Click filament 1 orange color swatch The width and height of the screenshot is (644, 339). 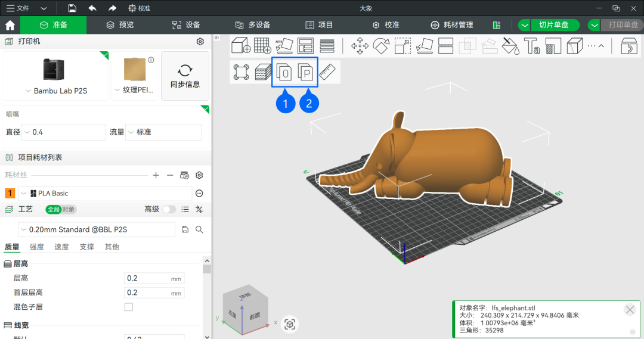[10, 193]
